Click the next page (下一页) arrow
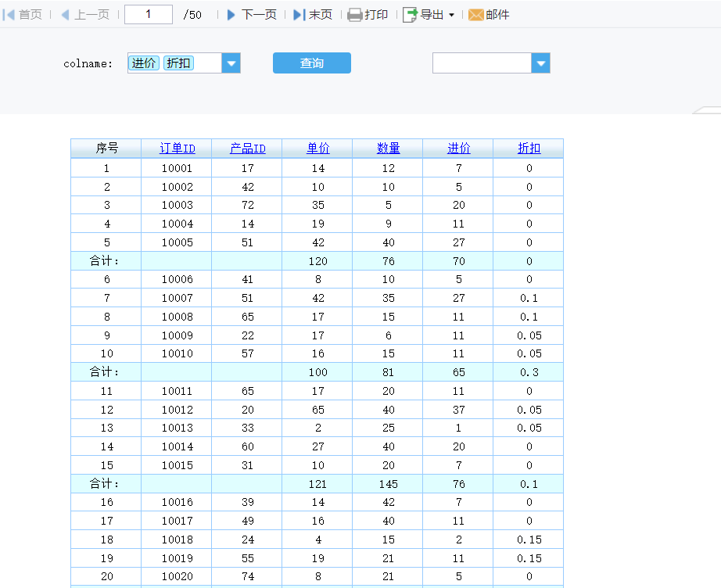This screenshot has width=721, height=588. (x=231, y=15)
